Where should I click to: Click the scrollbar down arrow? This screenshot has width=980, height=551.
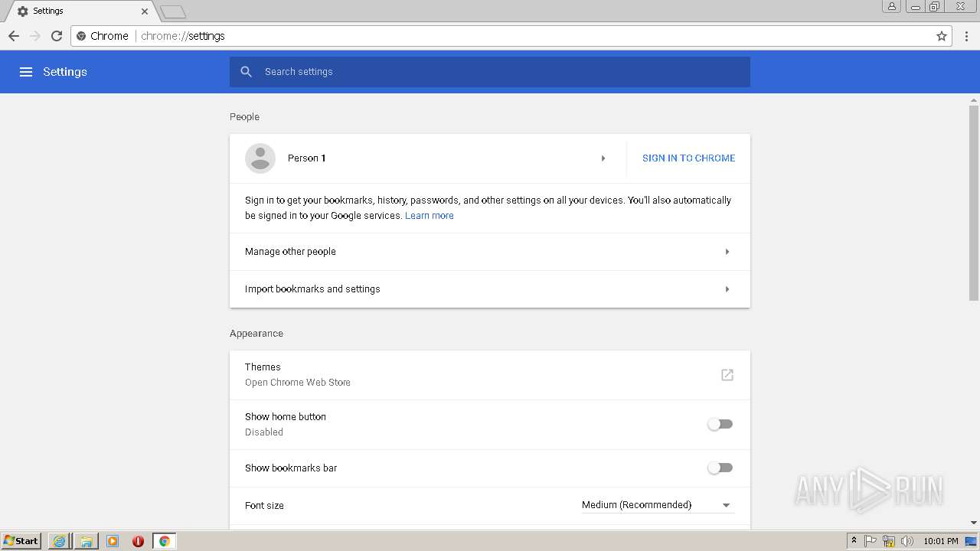(x=974, y=523)
